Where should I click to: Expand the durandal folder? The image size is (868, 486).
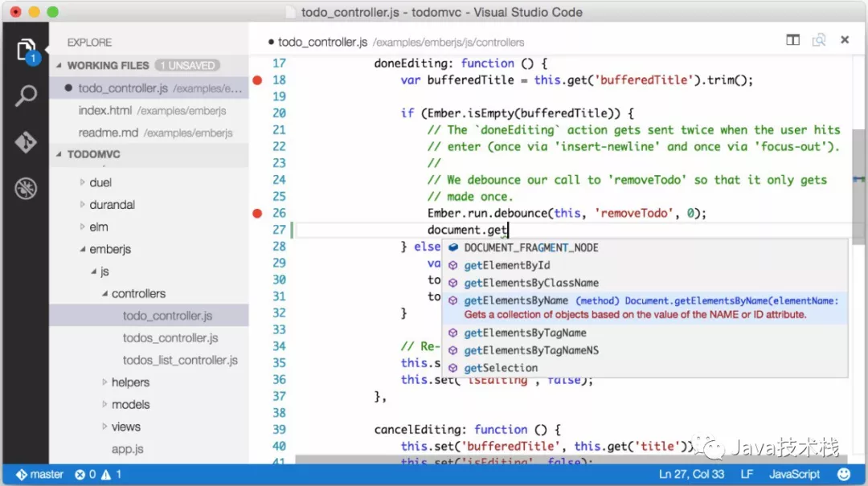click(82, 204)
